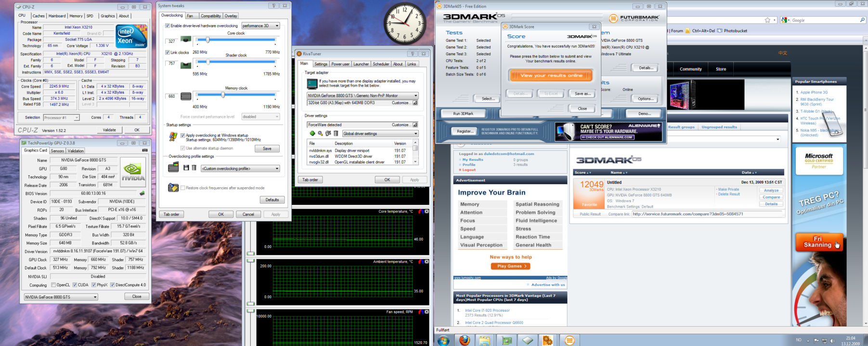Click the Logout link on the results page
The height and width of the screenshot is (346, 868).
pos(468,170)
